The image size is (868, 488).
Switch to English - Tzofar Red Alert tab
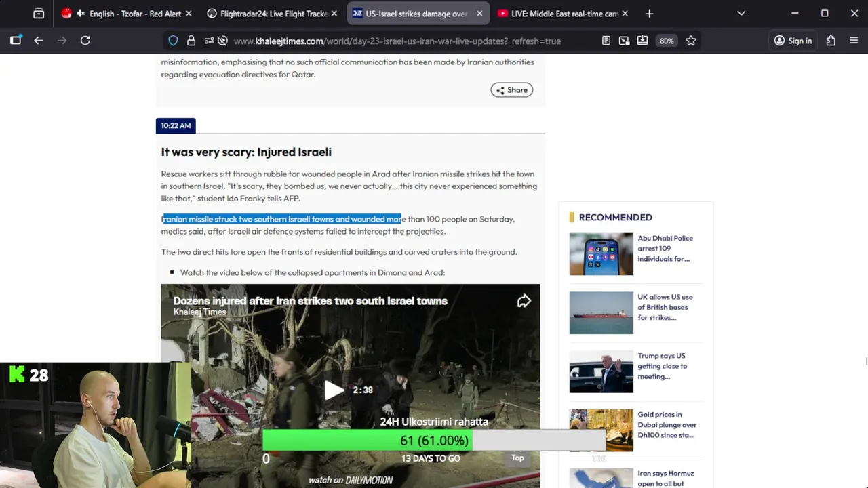coord(127,14)
